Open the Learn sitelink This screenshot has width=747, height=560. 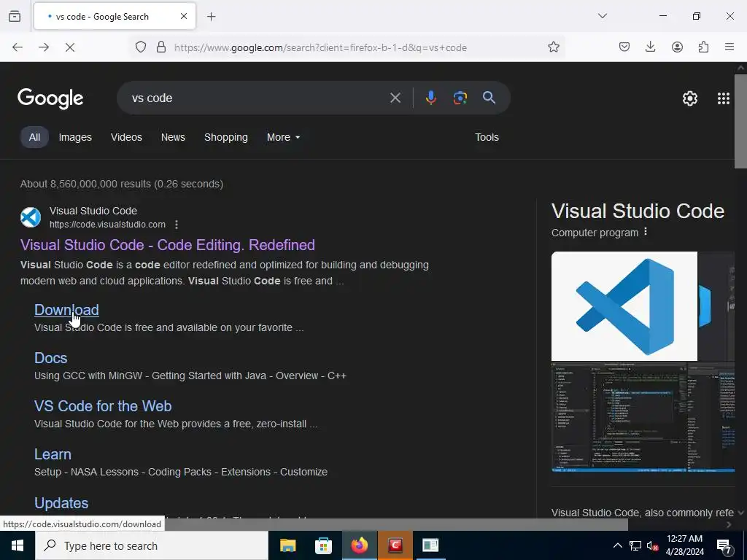coord(53,454)
